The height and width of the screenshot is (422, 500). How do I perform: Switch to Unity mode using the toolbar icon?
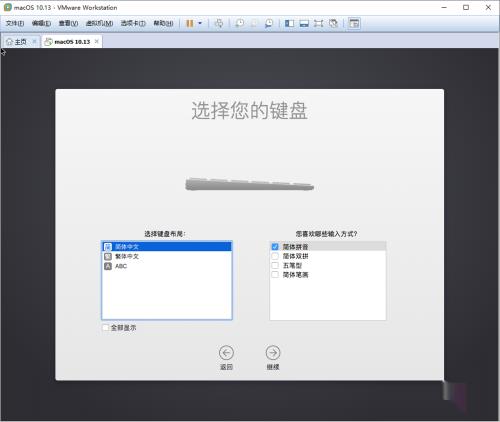tap(333, 23)
